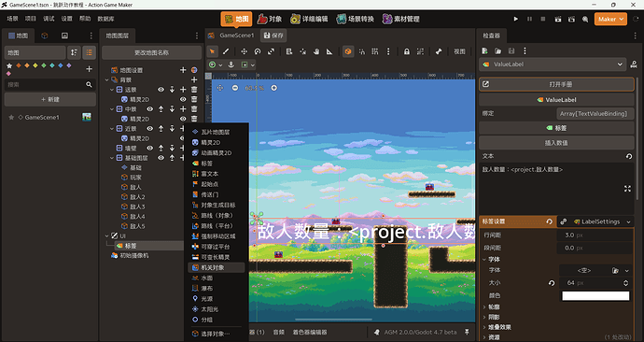
Task: Click the 打开手册 button
Action: point(556,84)
